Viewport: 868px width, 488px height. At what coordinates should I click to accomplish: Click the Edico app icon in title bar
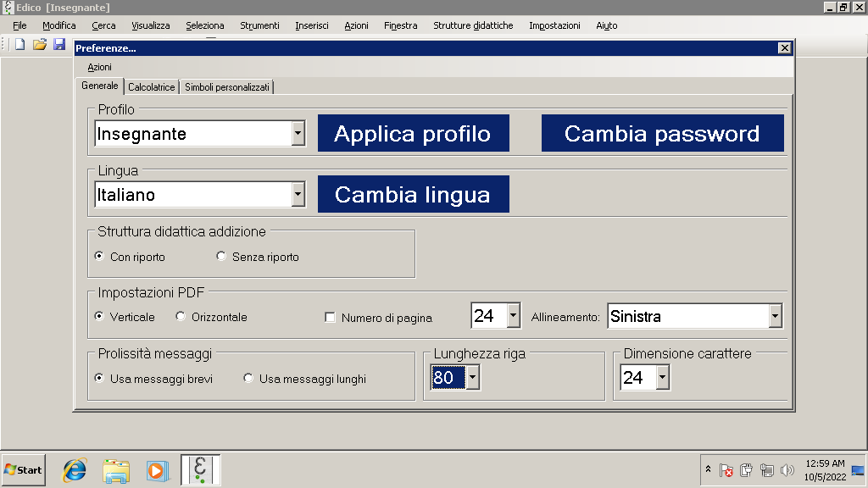pos(8,7)
